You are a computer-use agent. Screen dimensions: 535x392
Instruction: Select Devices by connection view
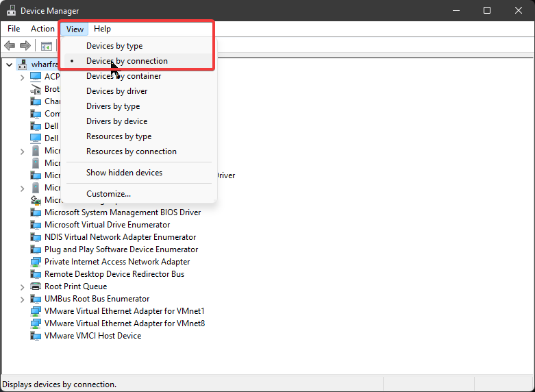[x=139, y=61]
